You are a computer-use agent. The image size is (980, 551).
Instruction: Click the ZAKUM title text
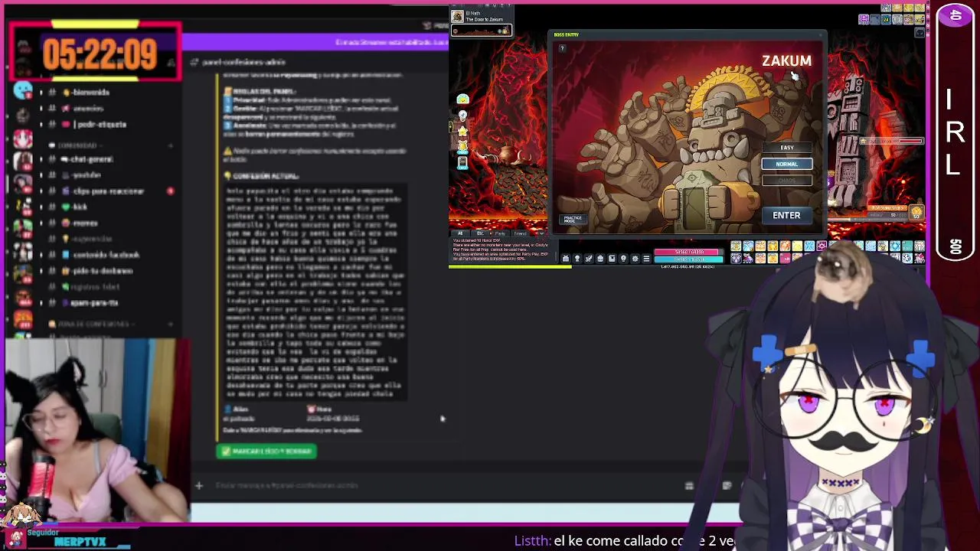click(x=786, y=61)
